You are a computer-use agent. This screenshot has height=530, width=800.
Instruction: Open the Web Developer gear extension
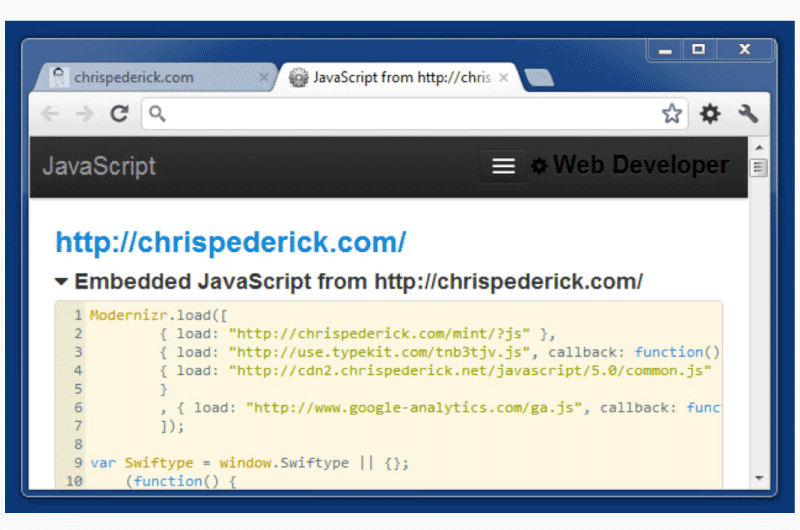(710, 113)
